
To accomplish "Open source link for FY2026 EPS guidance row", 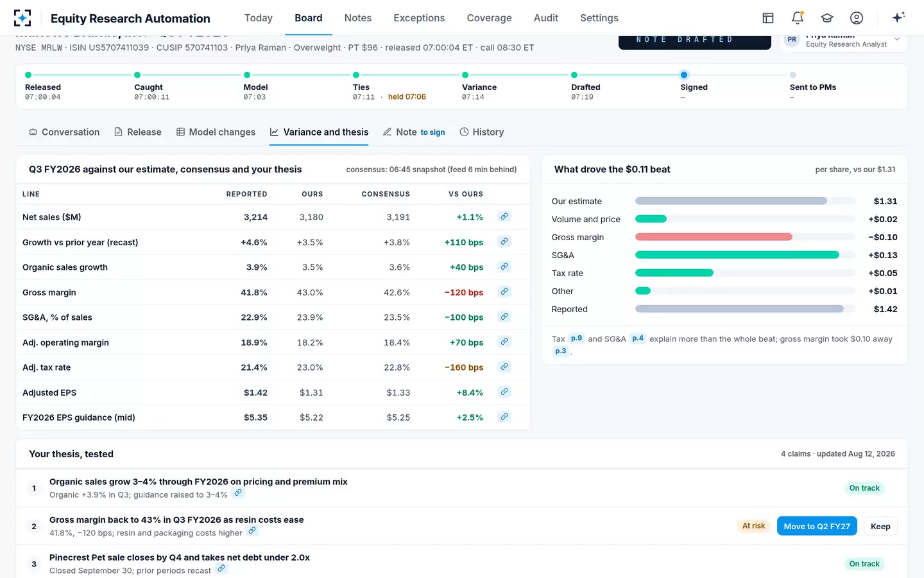I will tap(504, 417).
